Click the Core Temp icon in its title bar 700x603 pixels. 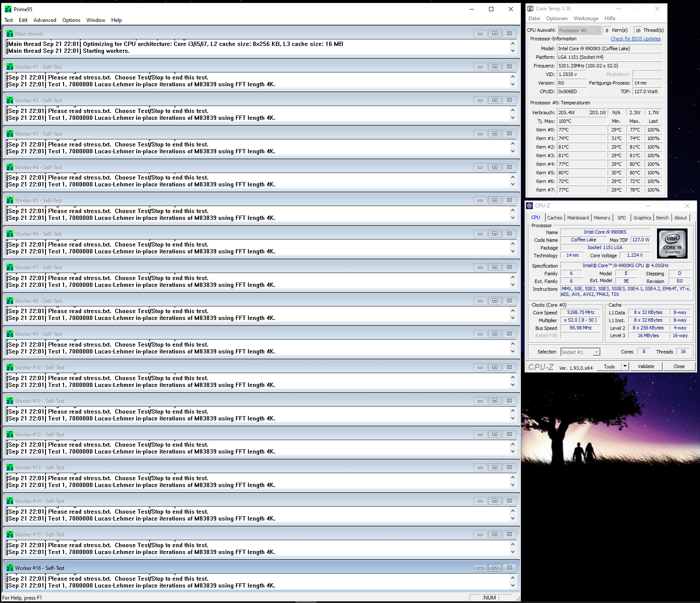(531, 9)
